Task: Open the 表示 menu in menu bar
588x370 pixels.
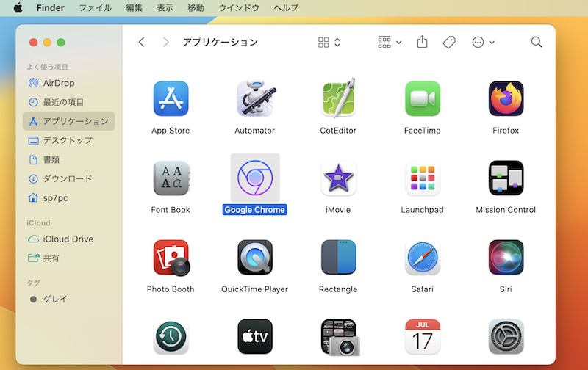Action: [165, 8]
